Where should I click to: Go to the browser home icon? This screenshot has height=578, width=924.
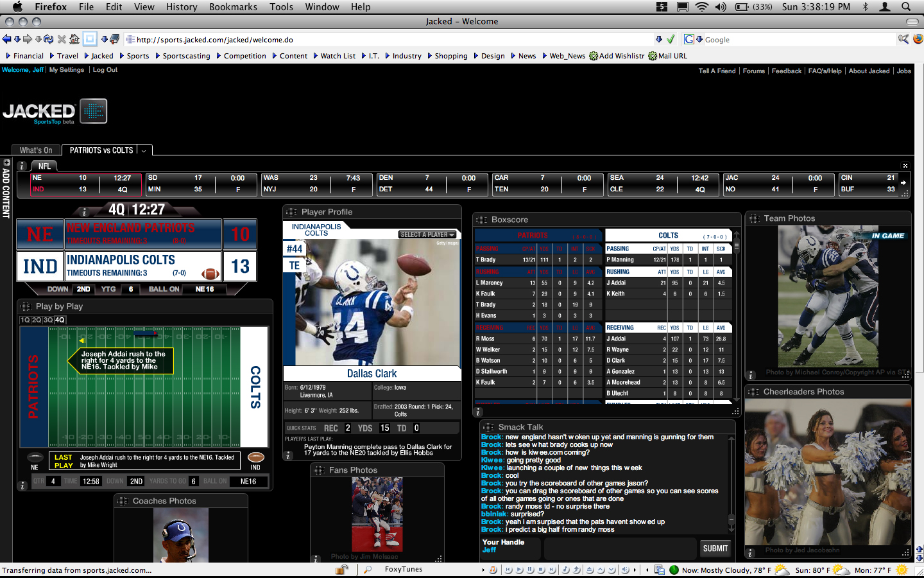point(74,39)
